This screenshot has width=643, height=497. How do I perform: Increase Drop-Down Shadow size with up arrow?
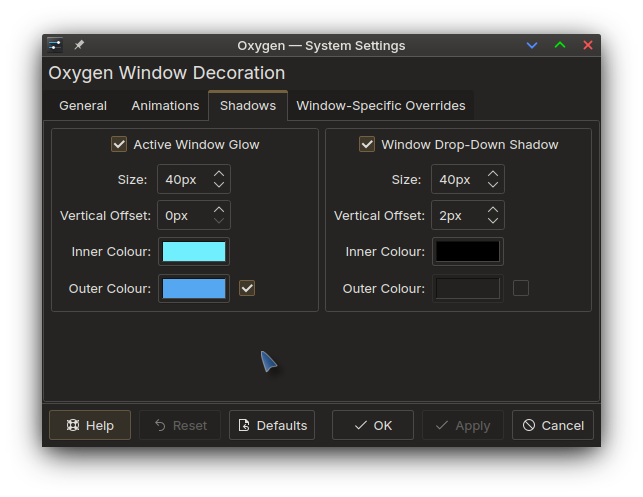tap(493, 173)
